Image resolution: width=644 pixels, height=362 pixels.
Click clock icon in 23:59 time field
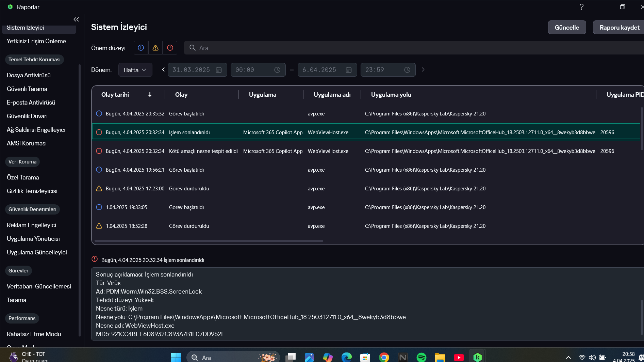click(407, 70)
